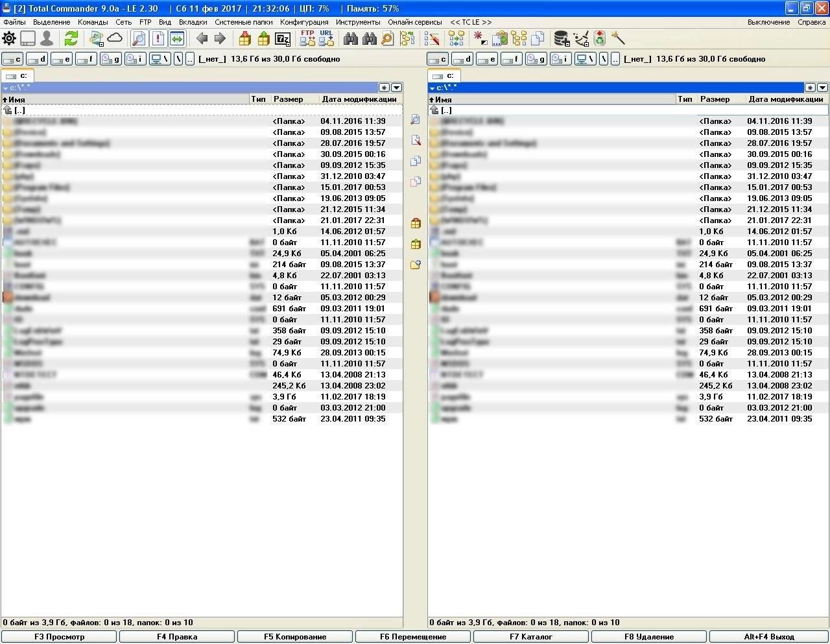
Task: Open the Справка menu
Action: click(x=812, y=22)
